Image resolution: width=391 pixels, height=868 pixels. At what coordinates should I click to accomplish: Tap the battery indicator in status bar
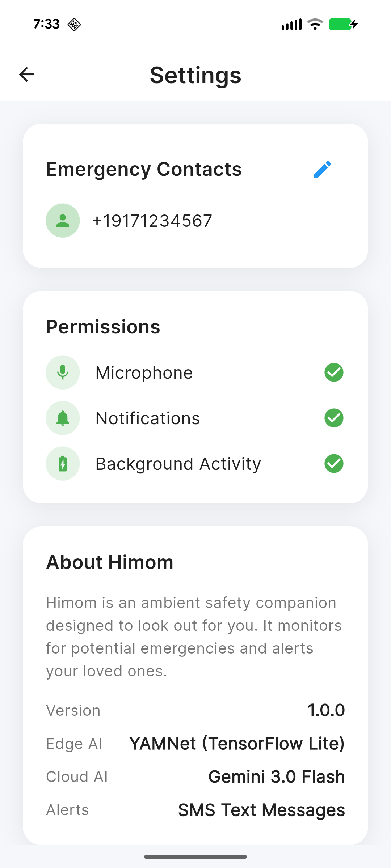coord(343,24)
